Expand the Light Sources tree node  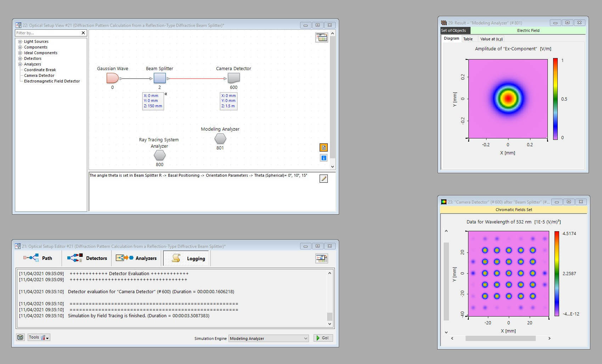coord(20,41)
